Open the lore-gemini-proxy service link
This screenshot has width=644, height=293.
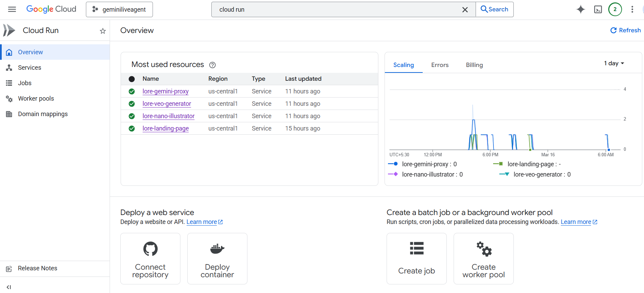(x=166, y=91)
